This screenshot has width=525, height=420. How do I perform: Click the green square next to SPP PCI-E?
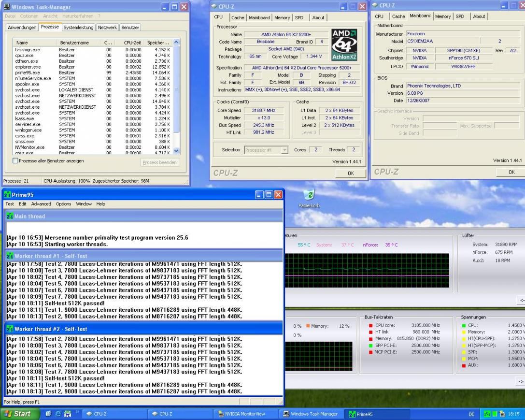[370, 345]
